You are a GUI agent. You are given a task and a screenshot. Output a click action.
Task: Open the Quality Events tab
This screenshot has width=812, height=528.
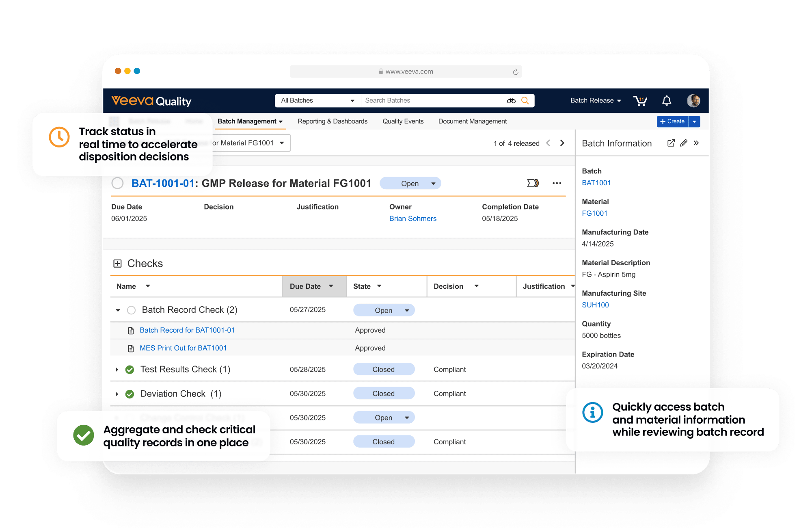tap(403, 121)
